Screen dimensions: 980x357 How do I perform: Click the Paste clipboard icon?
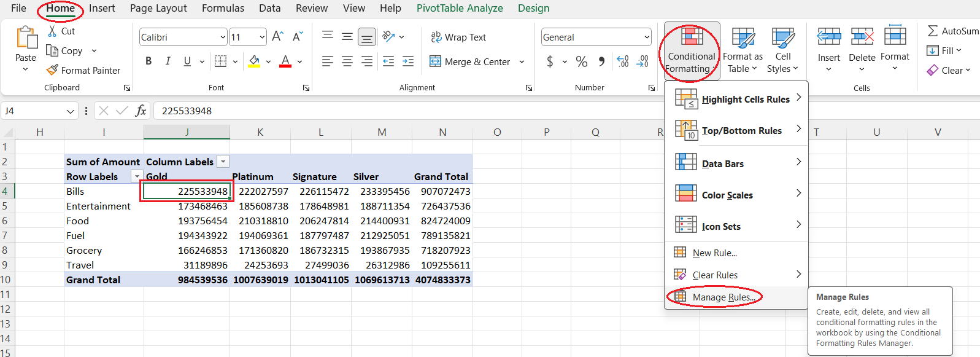point(26,37)
